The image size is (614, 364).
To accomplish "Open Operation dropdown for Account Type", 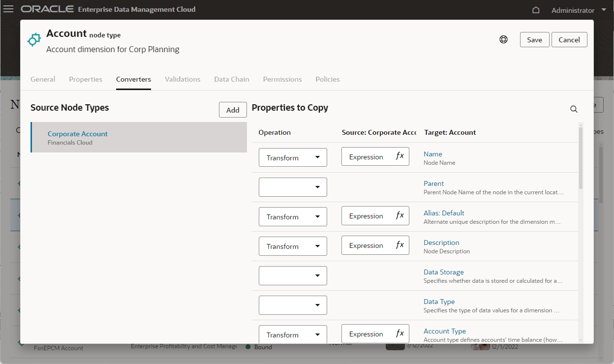I will coord(293,334).
